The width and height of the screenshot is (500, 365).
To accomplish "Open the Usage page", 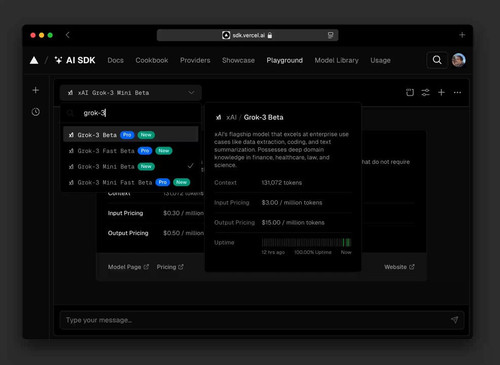I will [380, 60].
